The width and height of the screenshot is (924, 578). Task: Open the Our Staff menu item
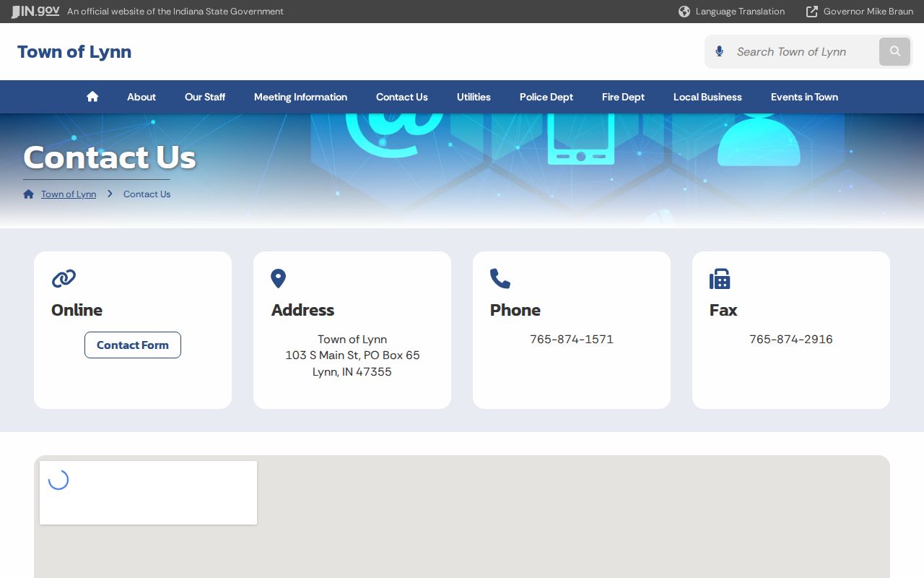[x=205, y=97]
